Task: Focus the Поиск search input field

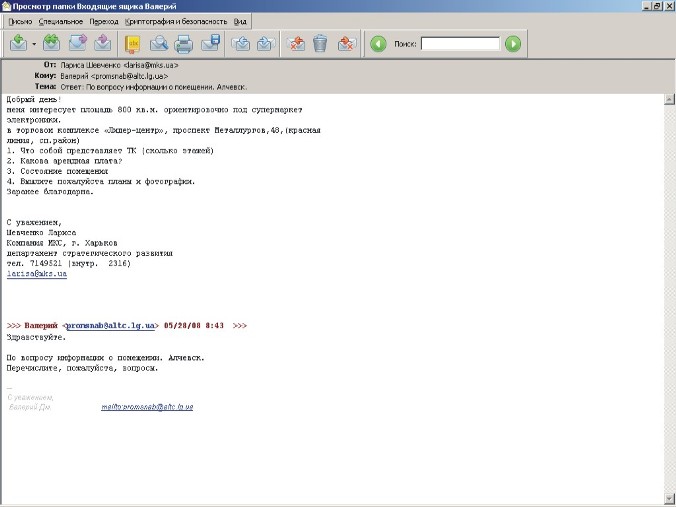Action: pyautogui.click(x=460, y=44)
